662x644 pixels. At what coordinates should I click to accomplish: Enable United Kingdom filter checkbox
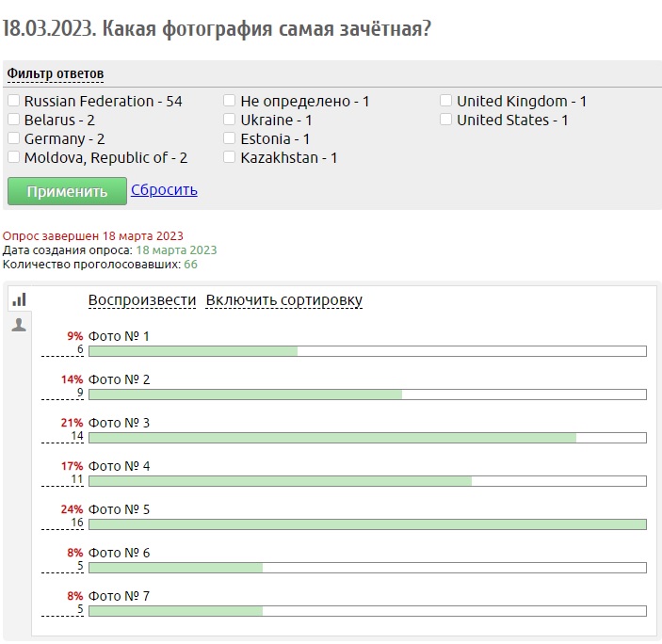tap(446, 101)
